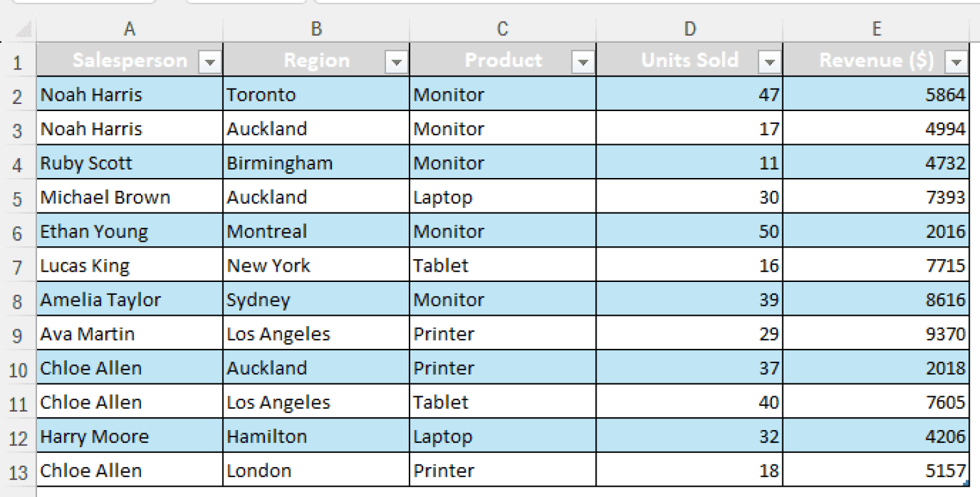Viewport: 980px width, 497px height.
Task: Select row 5 by its row number
Action: point(19,197)
